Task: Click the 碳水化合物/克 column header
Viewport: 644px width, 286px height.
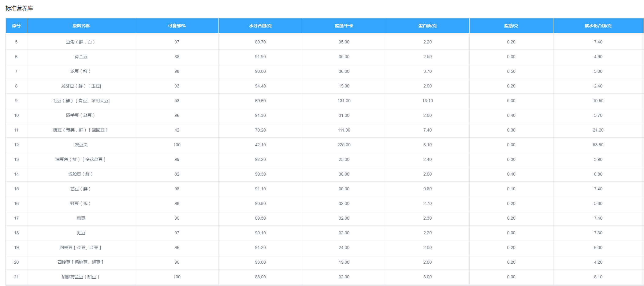Action: 598,26
